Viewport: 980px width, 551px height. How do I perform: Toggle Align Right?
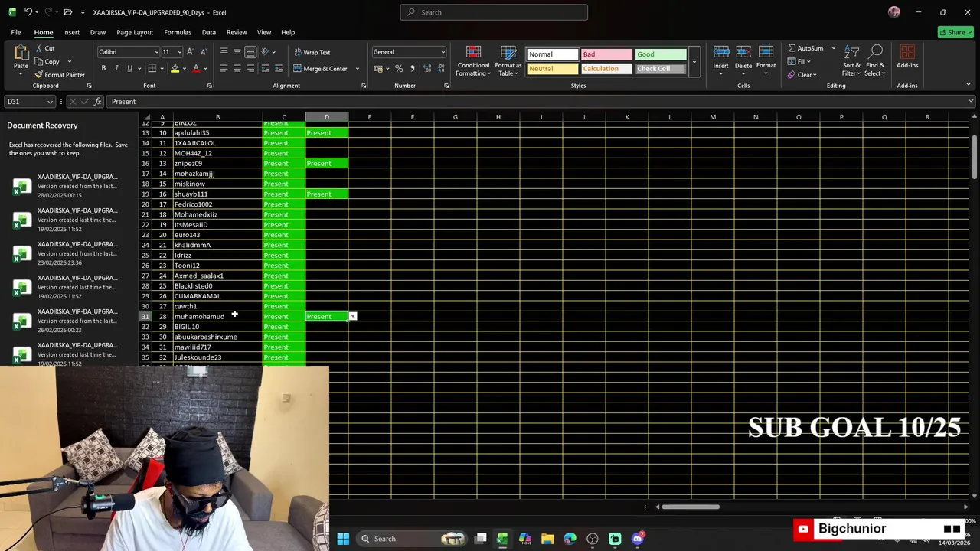pos(250,68)
